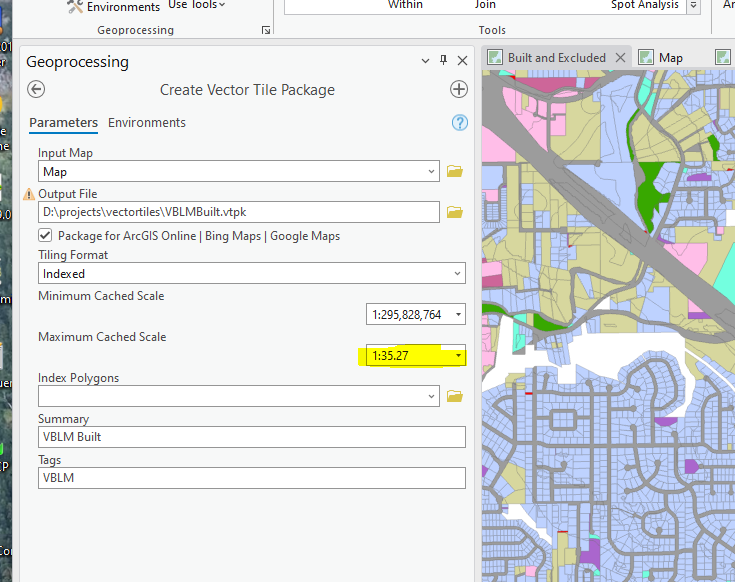The height and width of the screenshot is (582, 735).
Task: Switch to the Environments tab
Action: pos(147,123)
